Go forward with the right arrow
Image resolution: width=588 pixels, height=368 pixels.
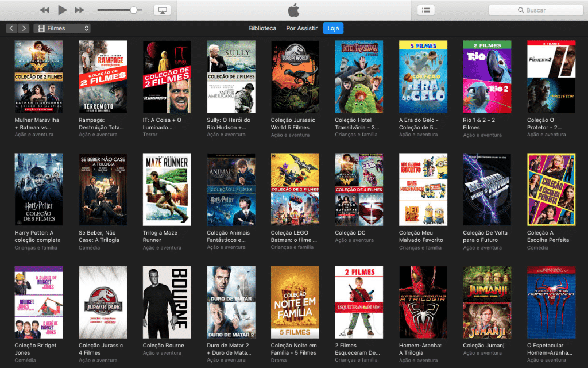point(24,28)
